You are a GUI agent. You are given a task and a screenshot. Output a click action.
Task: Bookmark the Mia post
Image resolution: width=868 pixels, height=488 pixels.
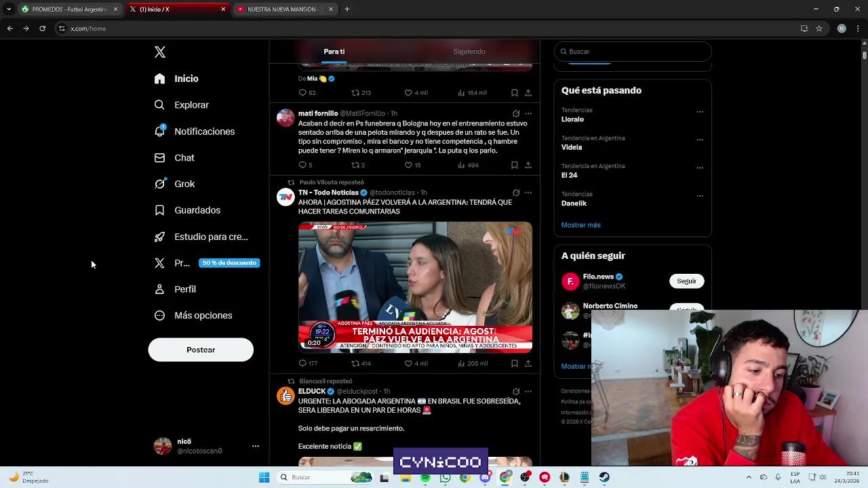pyautogui.click(x=515, y=93)
